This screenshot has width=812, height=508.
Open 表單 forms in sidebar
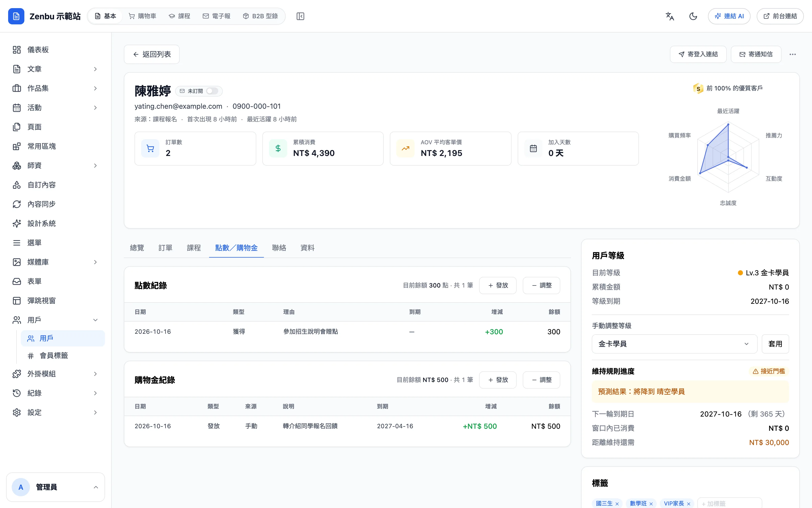click(x=55, y=281)
